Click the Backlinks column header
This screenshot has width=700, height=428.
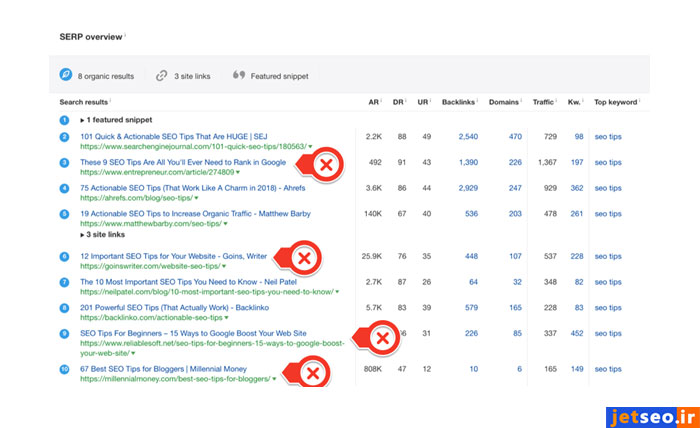(458, 102)
